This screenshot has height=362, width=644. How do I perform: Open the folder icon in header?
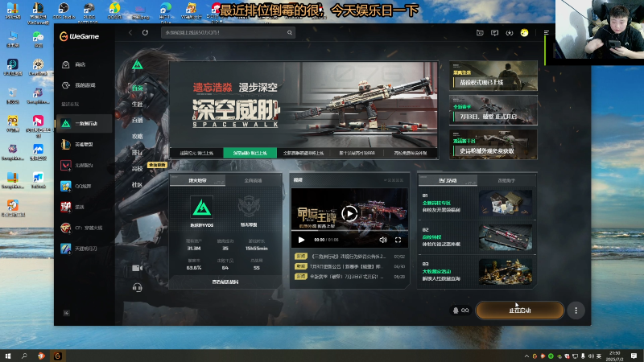(x=480, y=32)
